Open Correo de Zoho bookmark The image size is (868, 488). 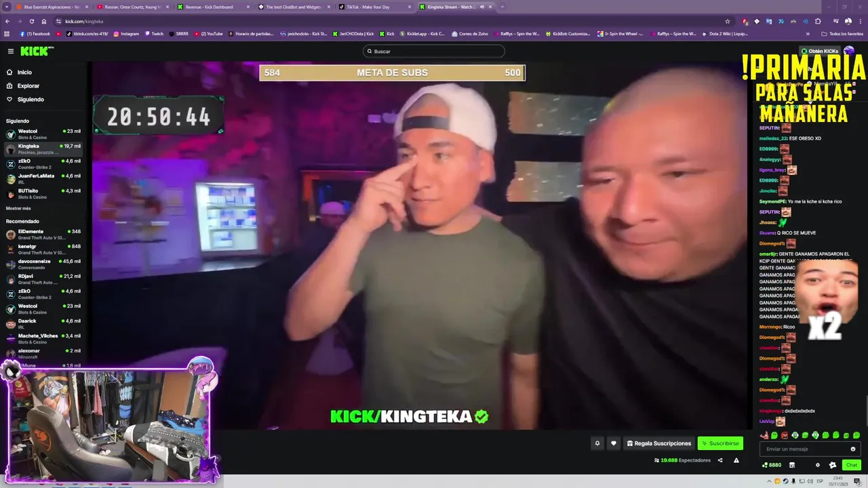469,33
